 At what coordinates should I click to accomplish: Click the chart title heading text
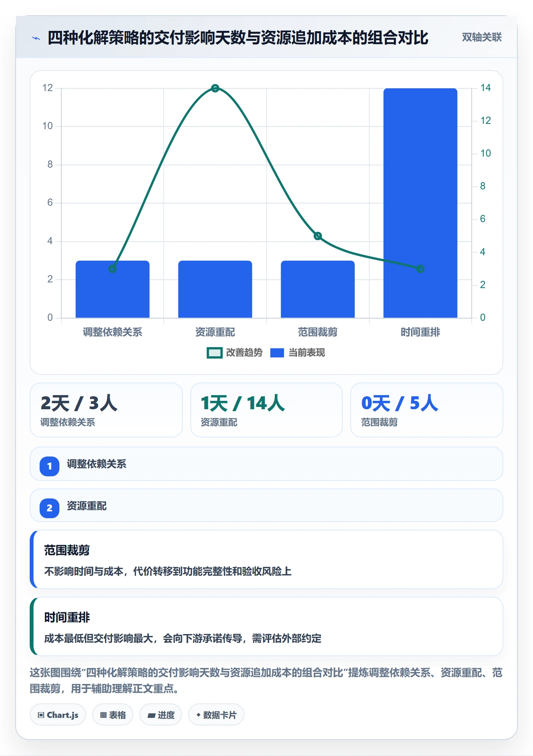(238, 38)
